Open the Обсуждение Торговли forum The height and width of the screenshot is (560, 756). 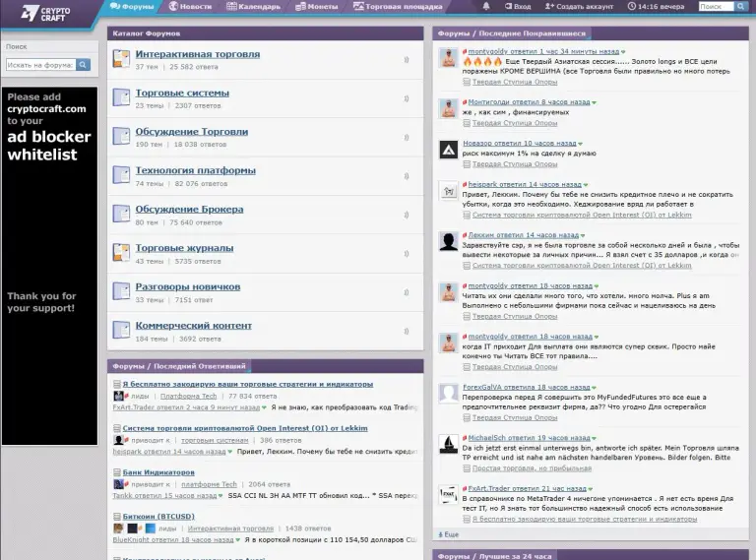[x=192, y=132]
